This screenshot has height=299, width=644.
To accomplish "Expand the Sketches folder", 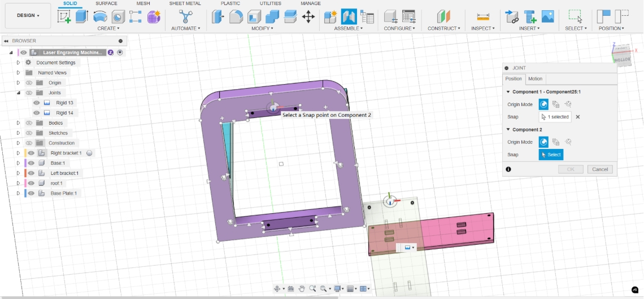I will coord(18,133).
